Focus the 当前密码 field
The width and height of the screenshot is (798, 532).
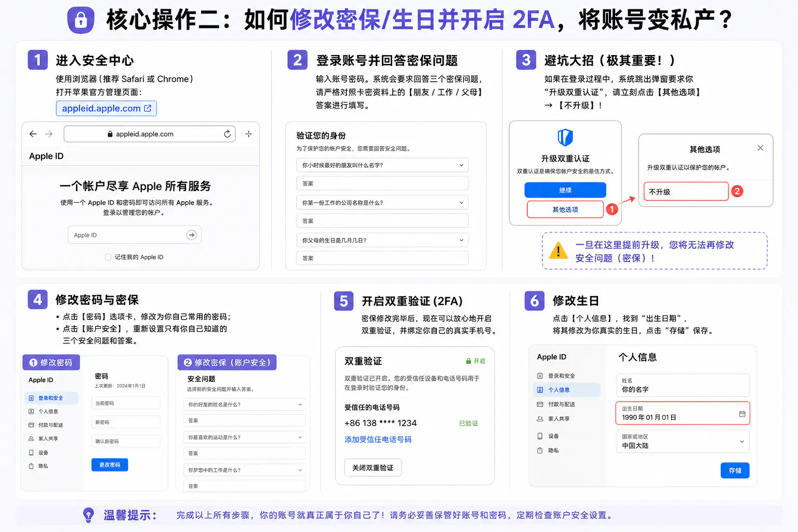coord(126,403)
